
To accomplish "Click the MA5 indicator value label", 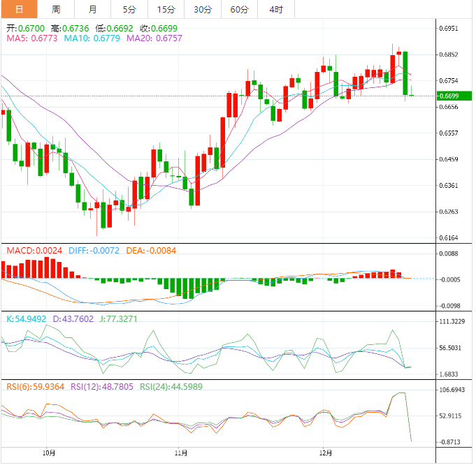I will point(31,38).
